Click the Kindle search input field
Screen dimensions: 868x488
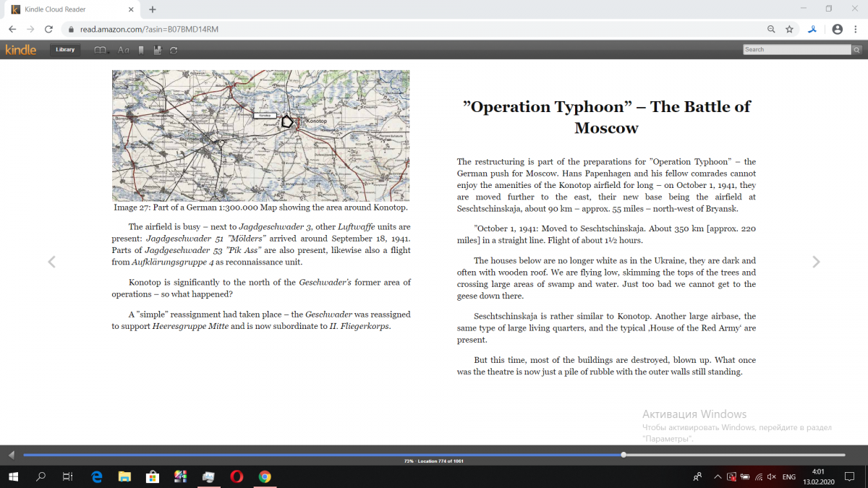point(797,50)
